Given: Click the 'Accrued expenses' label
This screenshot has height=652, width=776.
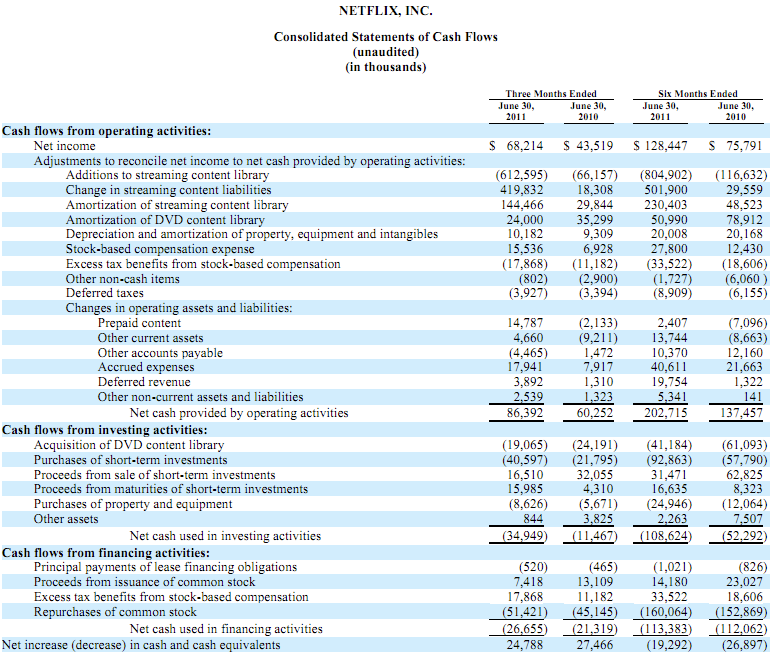Looking at the screenshot, I should (x=146, y=367).
